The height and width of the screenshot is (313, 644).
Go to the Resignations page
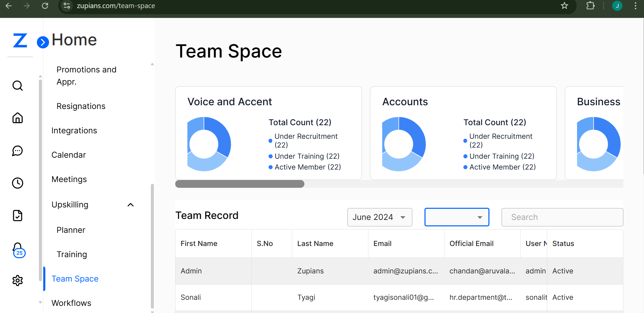pyautogui.click(x=81, y=106)
